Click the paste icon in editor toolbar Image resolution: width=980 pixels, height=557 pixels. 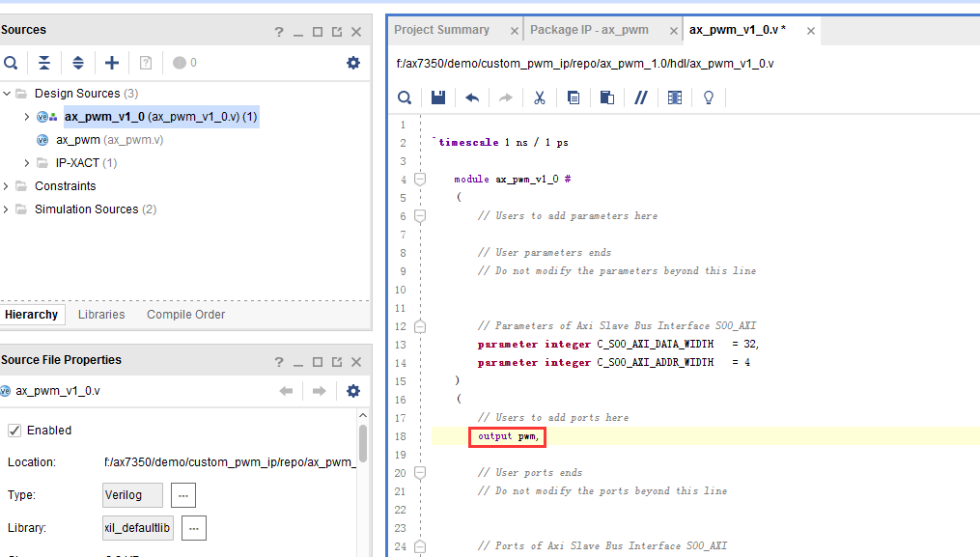[x=607, y=97]
